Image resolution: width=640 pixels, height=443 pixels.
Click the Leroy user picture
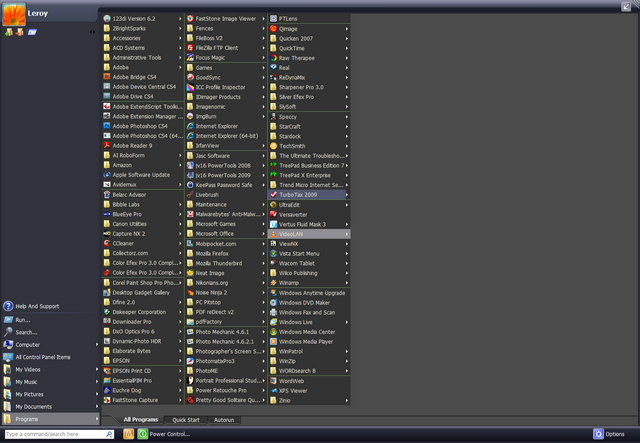14,13
